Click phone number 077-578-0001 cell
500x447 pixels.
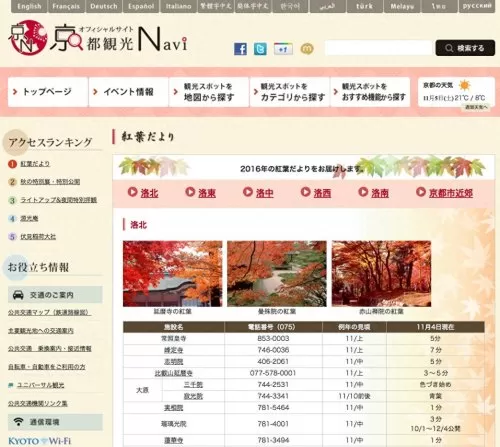[x=273, y=373]
